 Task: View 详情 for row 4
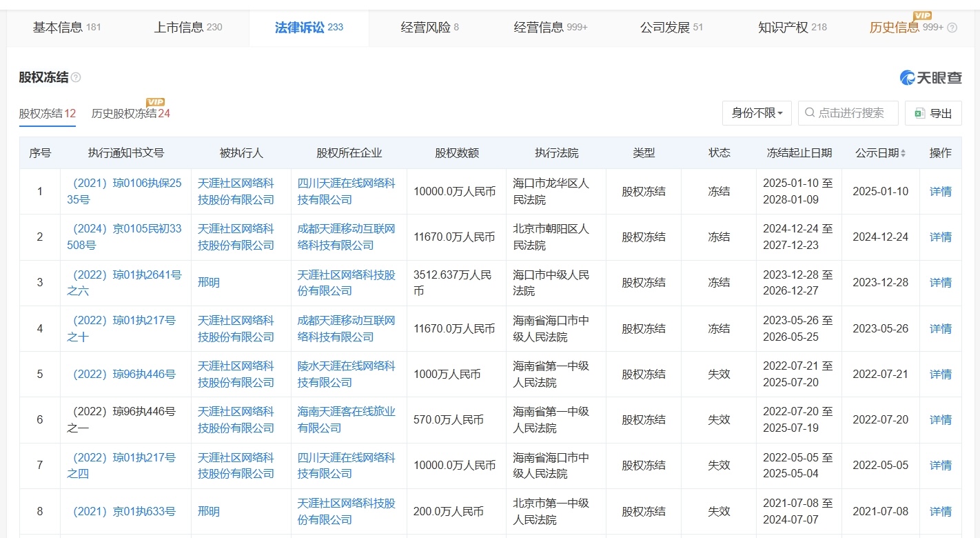(941, 329)
